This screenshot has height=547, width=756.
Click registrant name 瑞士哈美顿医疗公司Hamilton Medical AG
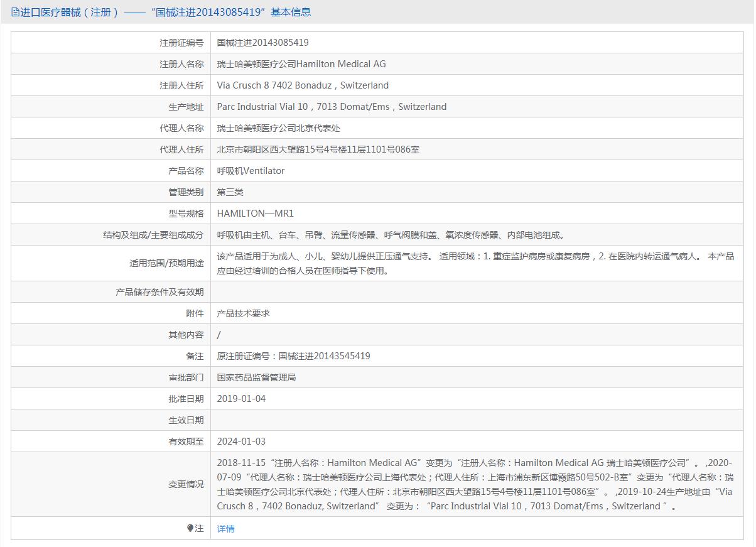tap(301, 64)
